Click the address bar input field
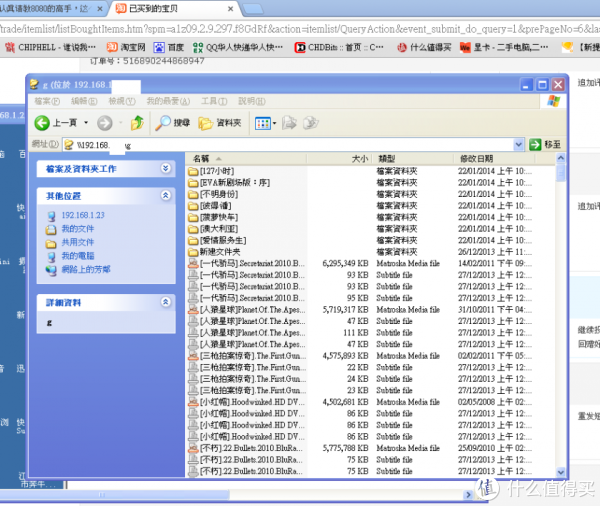This screenshot has width=600, height=506. [300, 145]
